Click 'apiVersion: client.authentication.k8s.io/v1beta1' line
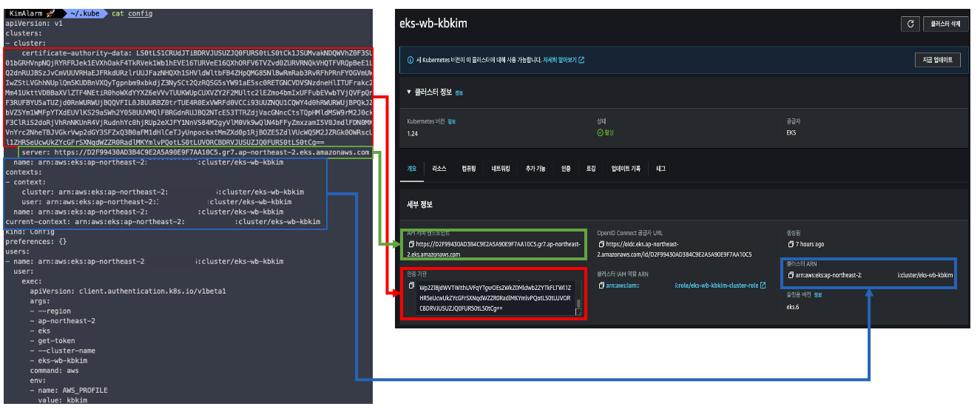Viewport: 980px width, 412px height. (128, 291)
